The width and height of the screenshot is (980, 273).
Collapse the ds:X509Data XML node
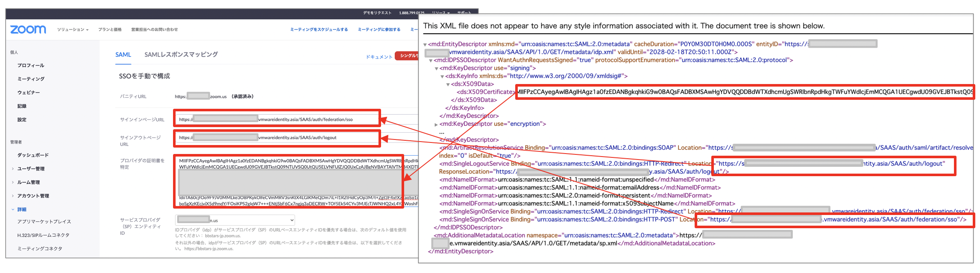(x=448, y=84)
